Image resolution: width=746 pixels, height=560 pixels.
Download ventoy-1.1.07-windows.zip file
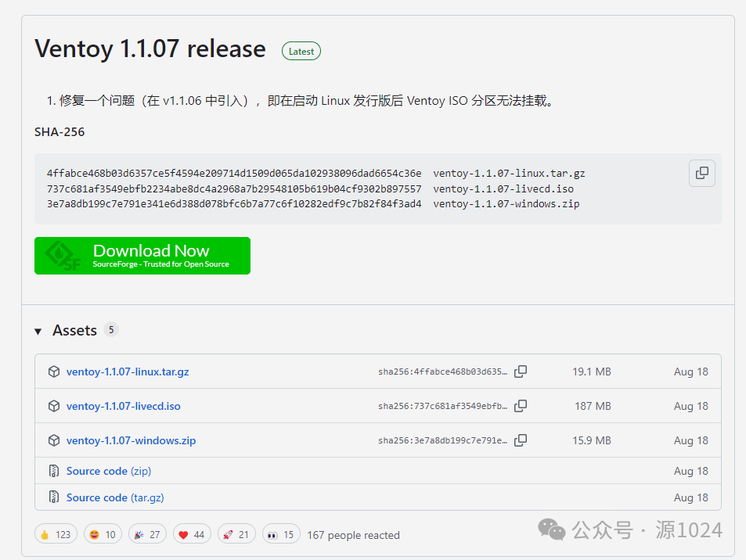[x=131, y=440]
